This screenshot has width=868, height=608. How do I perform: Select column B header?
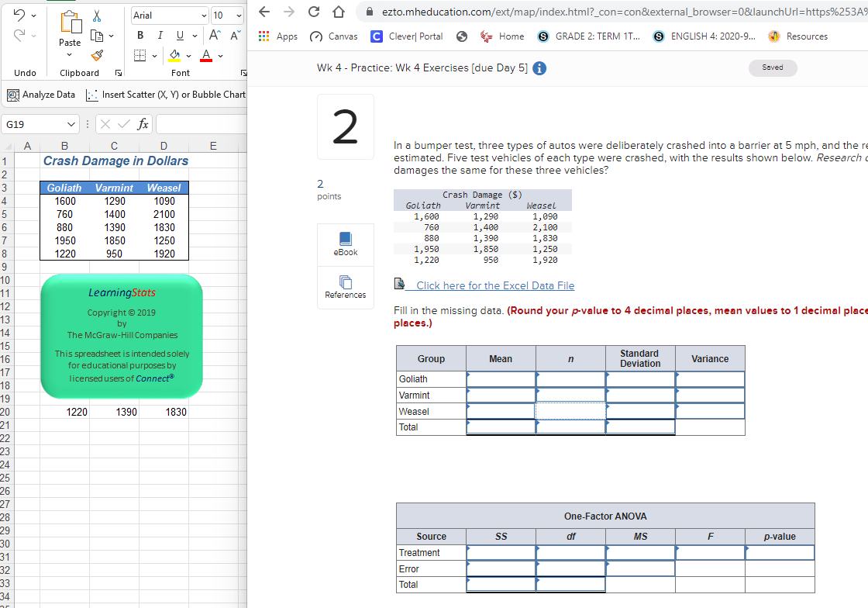click(65, 147)
